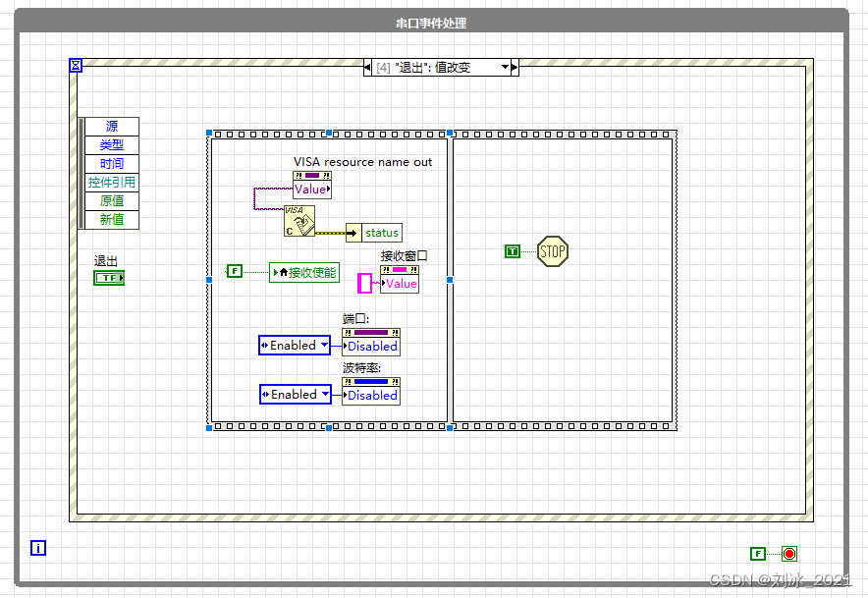Click the event structure timeout terminal
This screenshot has width=868, height=598.
click(x=76, y=65)
